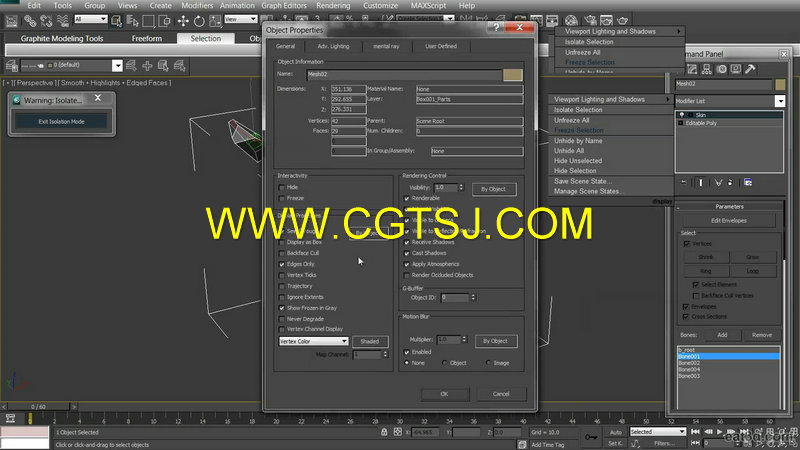
Task: Open Select by Name tool
Action: (133, 21)
